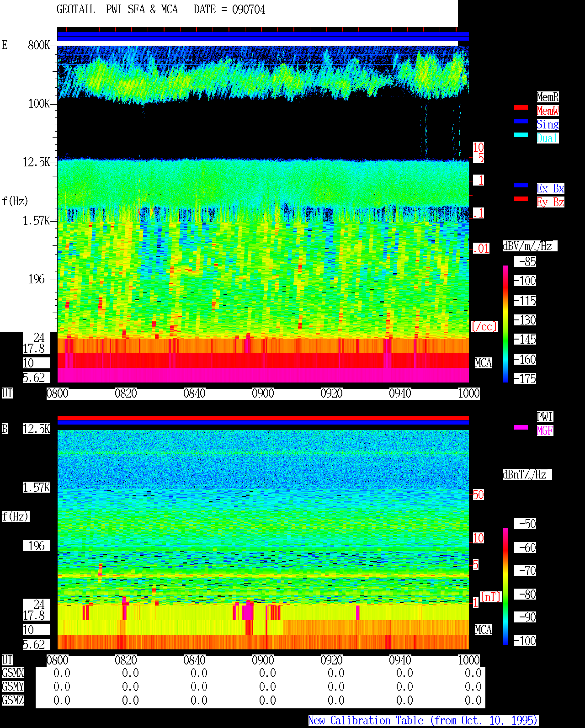The image size is (585, 728).
Task: Click the New Calibration Table link
Action: pyautogui.click(x=423, y=721)
